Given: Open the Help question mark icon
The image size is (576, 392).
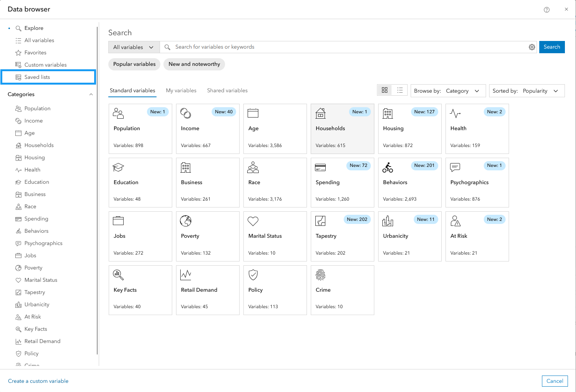Looking at the screenshot, I should [547, 9].
